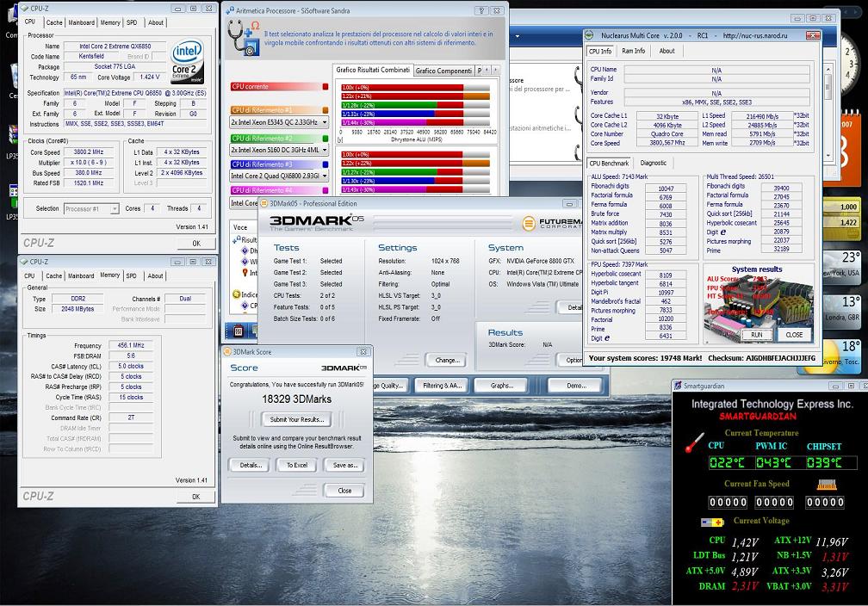868x606 pixels.
Task: Click the RUN button in Nuclearus
Action: pyautogui.click(x=757, y=335)
